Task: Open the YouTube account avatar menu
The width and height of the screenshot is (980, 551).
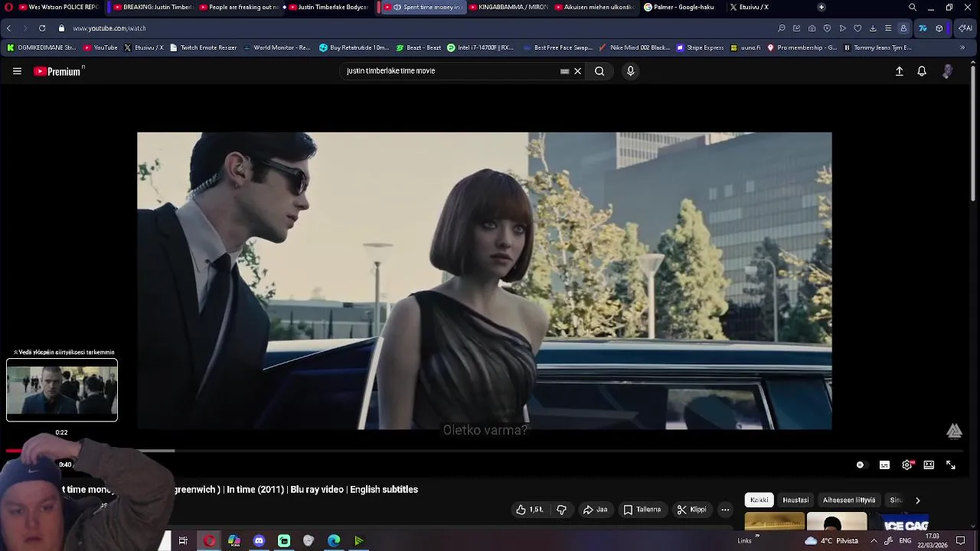Action: (x=948, y=71)
